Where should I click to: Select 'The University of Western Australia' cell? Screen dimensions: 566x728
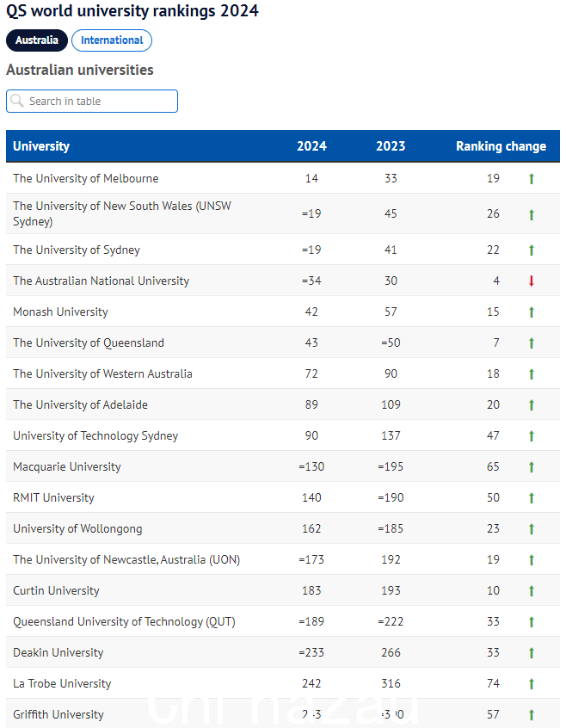(102, 373)
